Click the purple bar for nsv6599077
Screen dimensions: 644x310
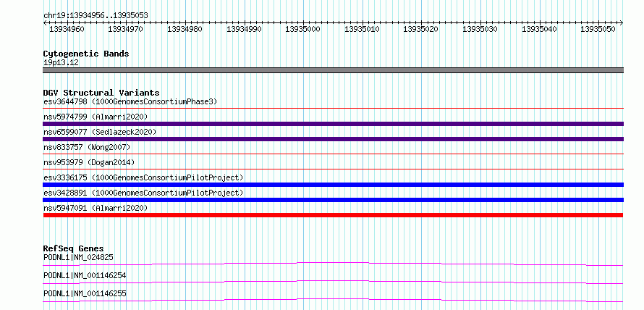(333, 139)
